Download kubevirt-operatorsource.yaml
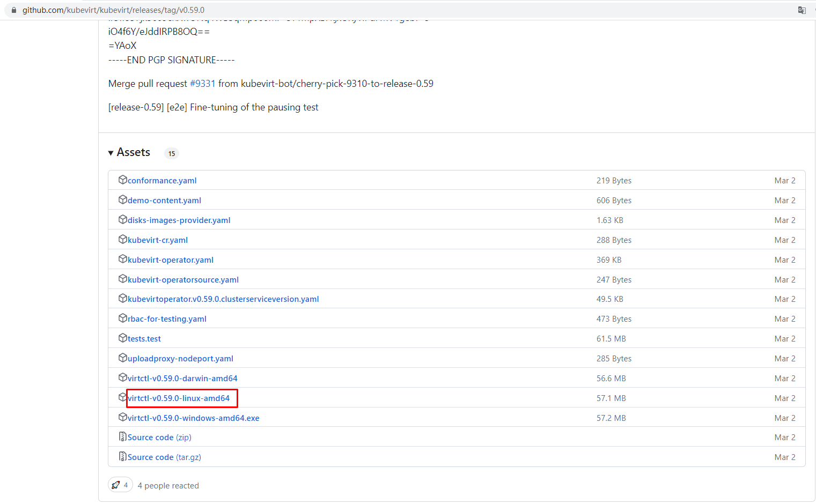The image size is (816, 504). click(x=183, y=280)
